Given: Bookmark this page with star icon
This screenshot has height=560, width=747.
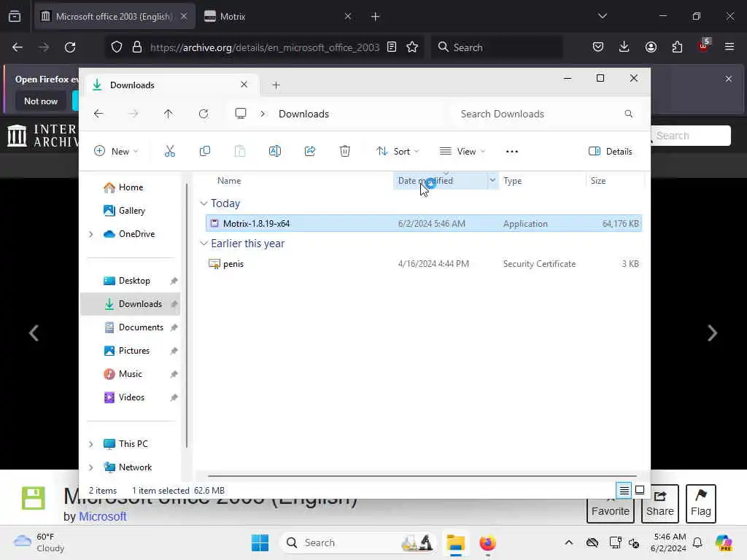Looking at the screenshot, I should (412, 47).
